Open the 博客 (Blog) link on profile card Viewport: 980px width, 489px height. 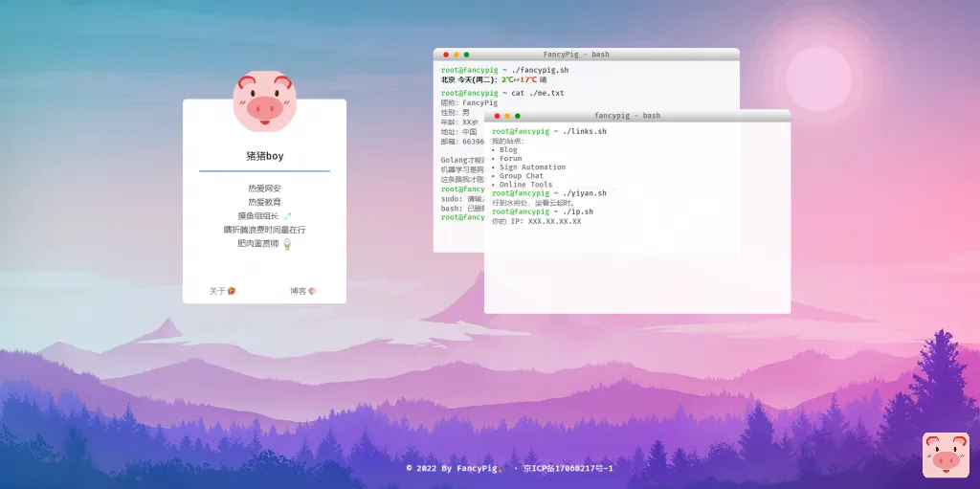tap(303, 291)
